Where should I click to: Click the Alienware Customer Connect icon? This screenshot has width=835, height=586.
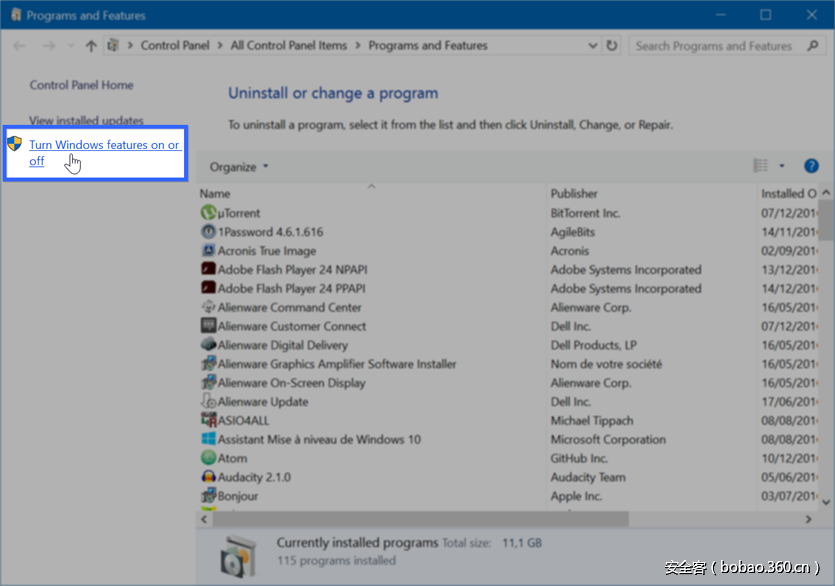[208, 325]
